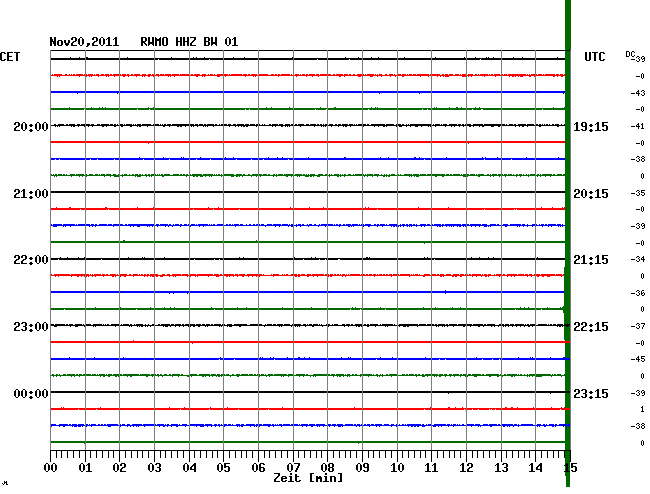
Task: Click the station label "RWMO HHZ BW 01"
Action: (189, 42)
